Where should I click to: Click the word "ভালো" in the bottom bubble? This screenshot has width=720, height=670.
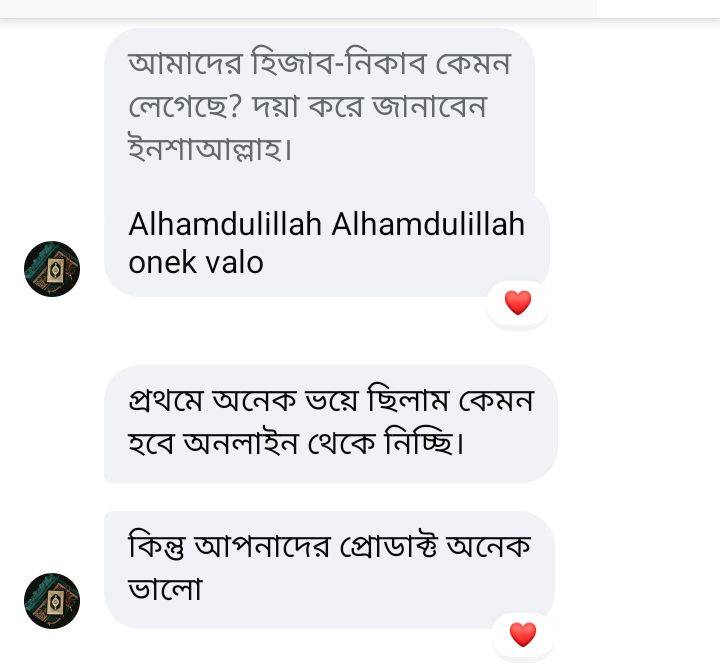pyautogui.click(x=165, y=589)
